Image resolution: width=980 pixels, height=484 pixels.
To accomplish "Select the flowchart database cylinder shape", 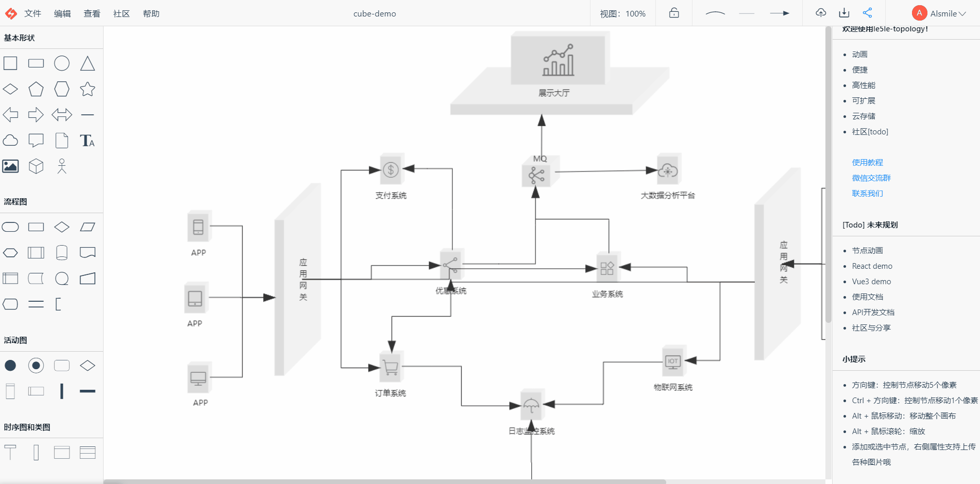I will coord(62,253).
